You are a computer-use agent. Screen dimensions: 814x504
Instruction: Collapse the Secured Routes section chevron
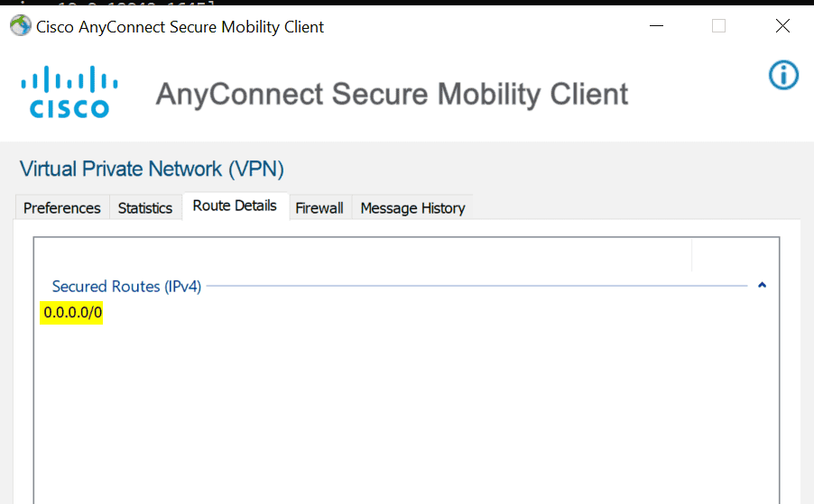pos(762,285)
